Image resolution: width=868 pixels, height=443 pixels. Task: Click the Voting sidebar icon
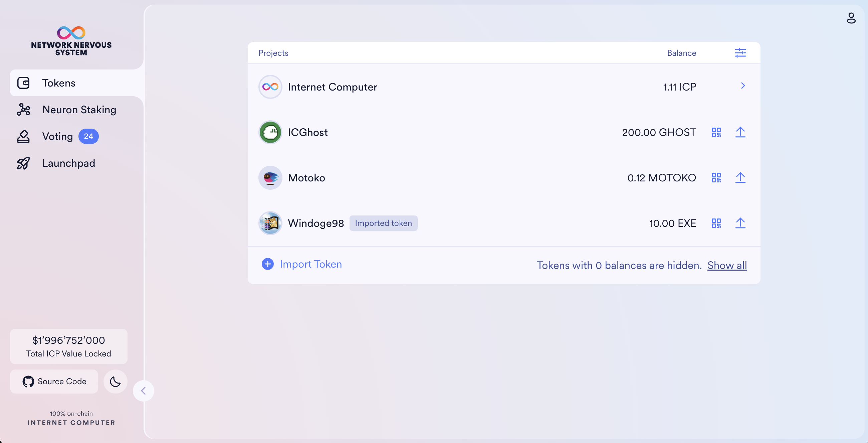[x=23, y=136]
